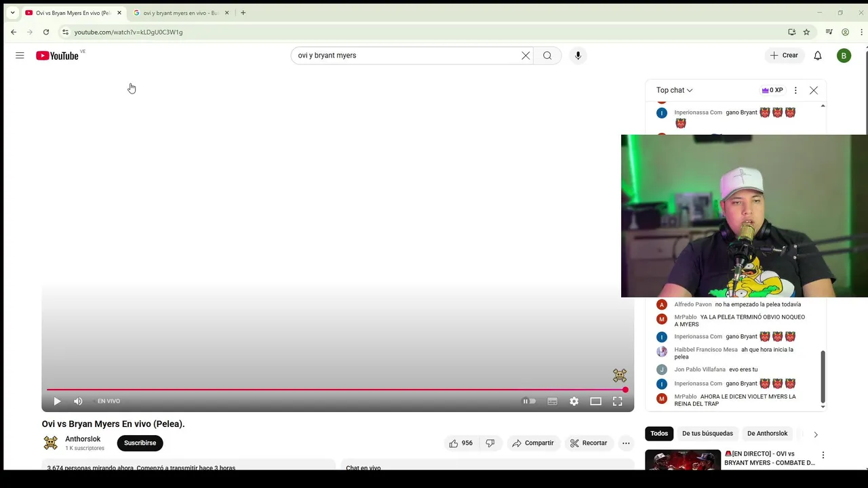This screenshot has width=868, height=488.
Task: Enter full screen mode
Action: (x=617, y=401)
